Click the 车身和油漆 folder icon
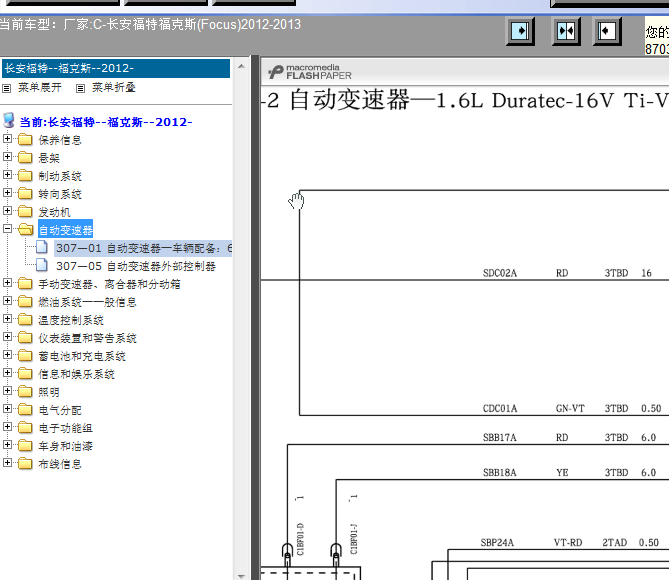Image resolution: width=669 pixels, height=580 pixels. (25, 445)
